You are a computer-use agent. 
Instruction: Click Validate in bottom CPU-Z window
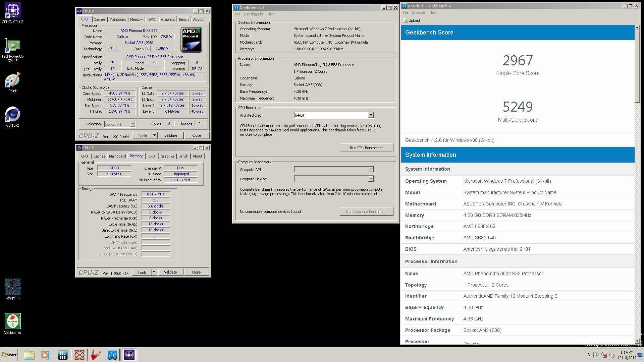tap(170, 272)
